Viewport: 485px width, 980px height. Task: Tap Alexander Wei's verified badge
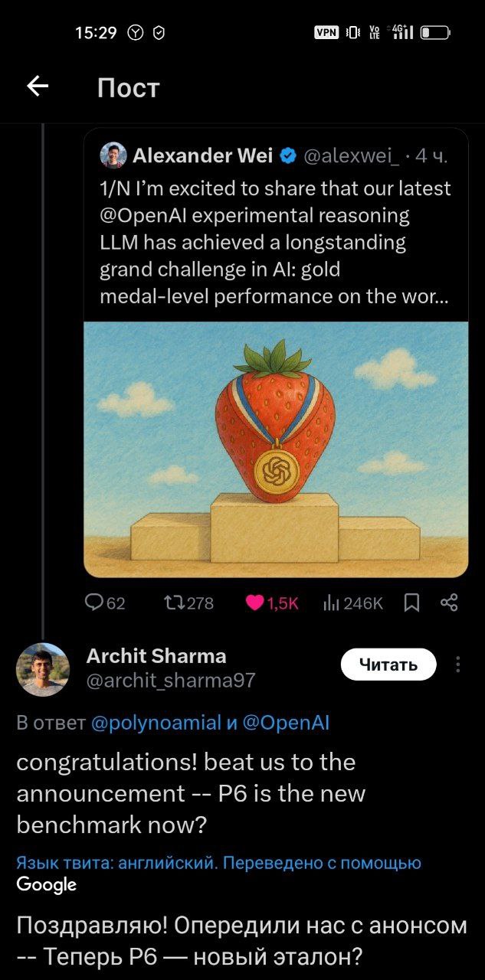pos(288,156)
